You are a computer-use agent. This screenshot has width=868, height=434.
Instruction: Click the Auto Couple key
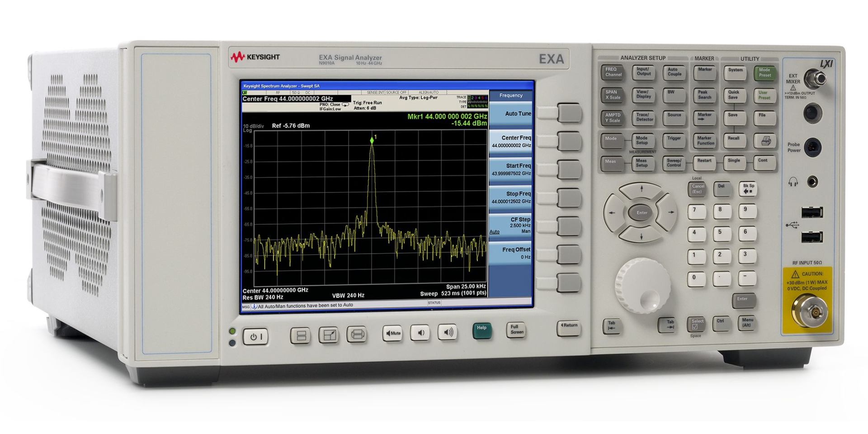click(x=674, y=72)
